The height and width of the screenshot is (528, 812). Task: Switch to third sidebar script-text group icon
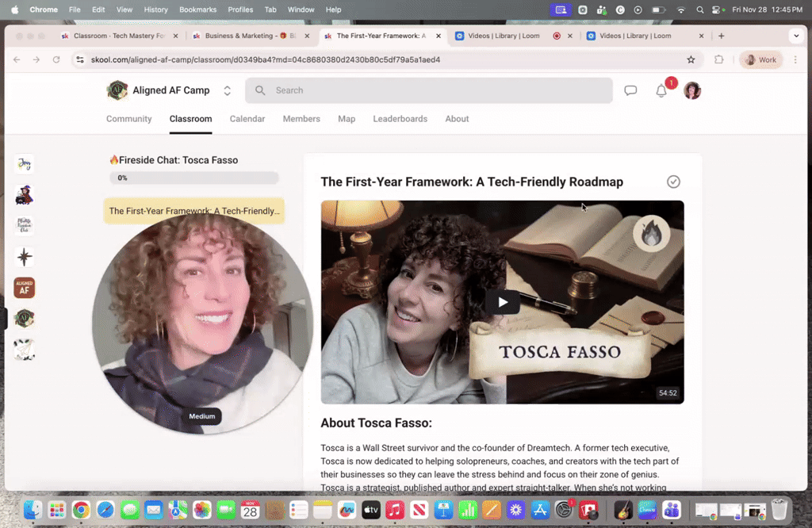(x=25, y=226)
